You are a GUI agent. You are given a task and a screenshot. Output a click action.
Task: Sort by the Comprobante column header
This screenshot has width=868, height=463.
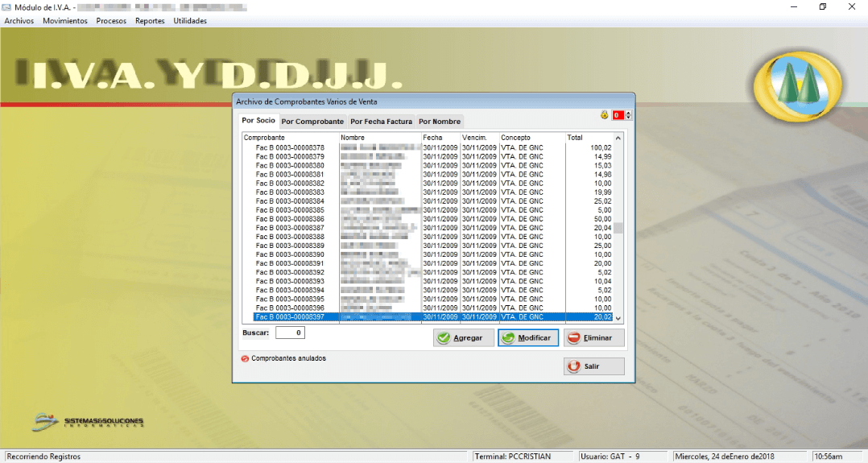291,138
